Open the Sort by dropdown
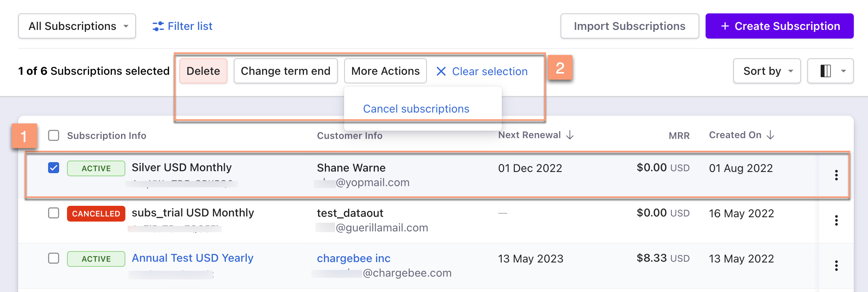868x292 pixels. coord(767,71)
